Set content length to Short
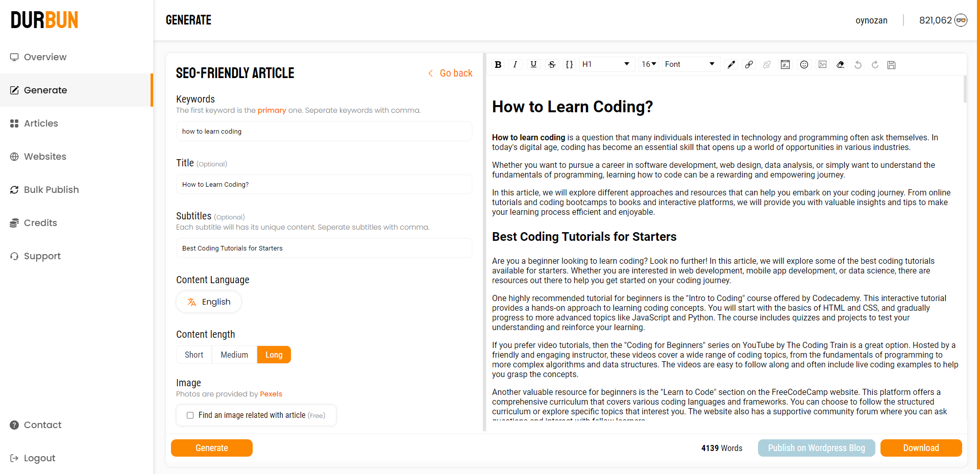The image size is (980, 474). click(x=194, y=355)
